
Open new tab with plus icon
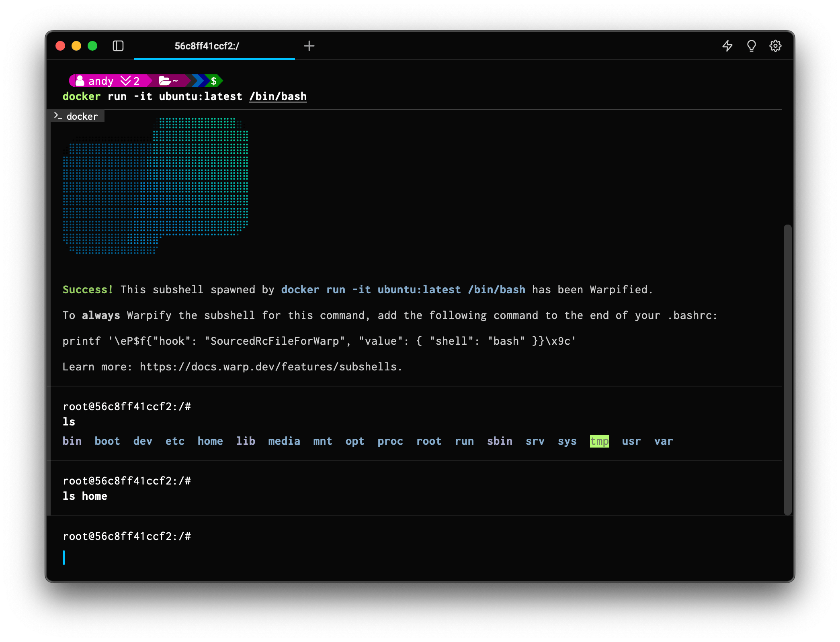[309, 46]
